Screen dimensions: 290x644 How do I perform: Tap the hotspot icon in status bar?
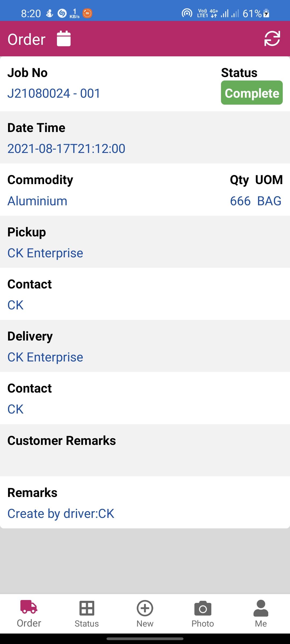(x=187, y=13)
